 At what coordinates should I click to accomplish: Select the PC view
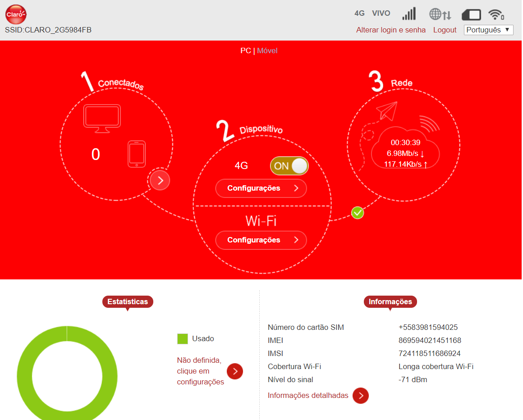coord(245,50)
